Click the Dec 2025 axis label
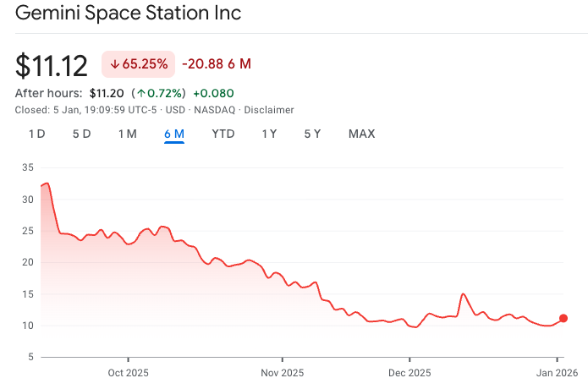The height and width of the screenshot is (389, 588). pyautogui.click(x=409, y=372)
